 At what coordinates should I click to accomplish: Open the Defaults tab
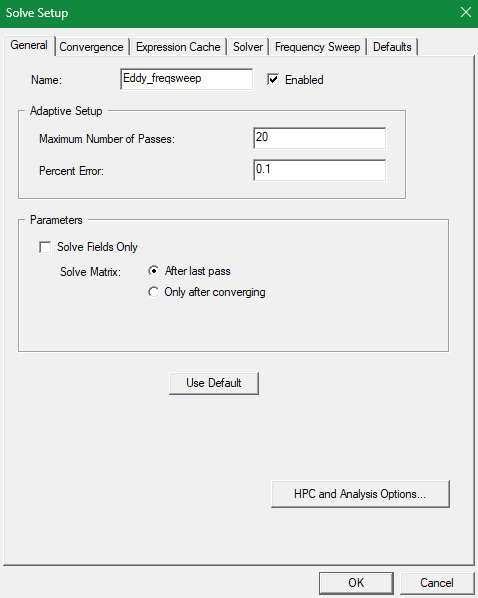(392, 47)
